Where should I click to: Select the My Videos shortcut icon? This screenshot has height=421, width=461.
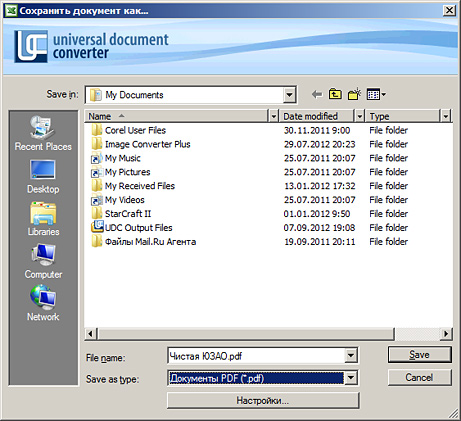pos(97,200)
